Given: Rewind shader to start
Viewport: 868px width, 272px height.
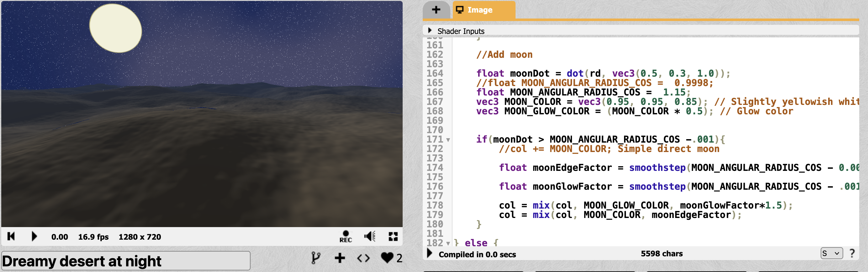Looking at the screenshot, I should [x=11, y=236].
